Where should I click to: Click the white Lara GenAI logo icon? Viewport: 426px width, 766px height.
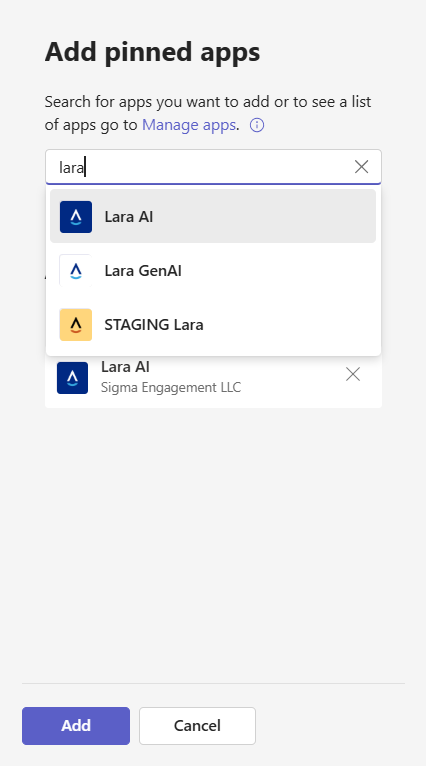click(x=76, y=271)
